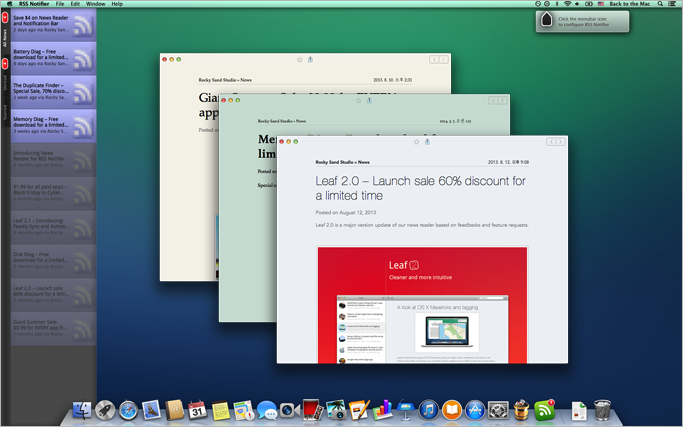Click share icon in middle green window

(x=369, y=100)
